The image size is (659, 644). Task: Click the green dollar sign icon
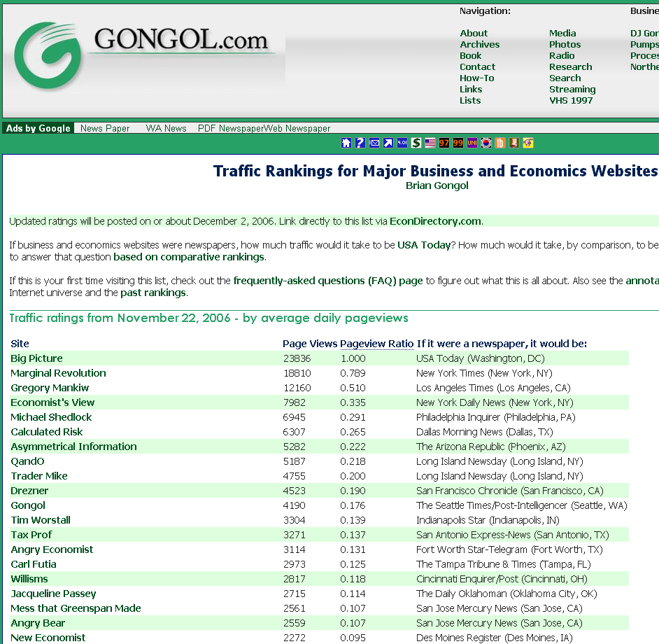[x=416, y=143]
